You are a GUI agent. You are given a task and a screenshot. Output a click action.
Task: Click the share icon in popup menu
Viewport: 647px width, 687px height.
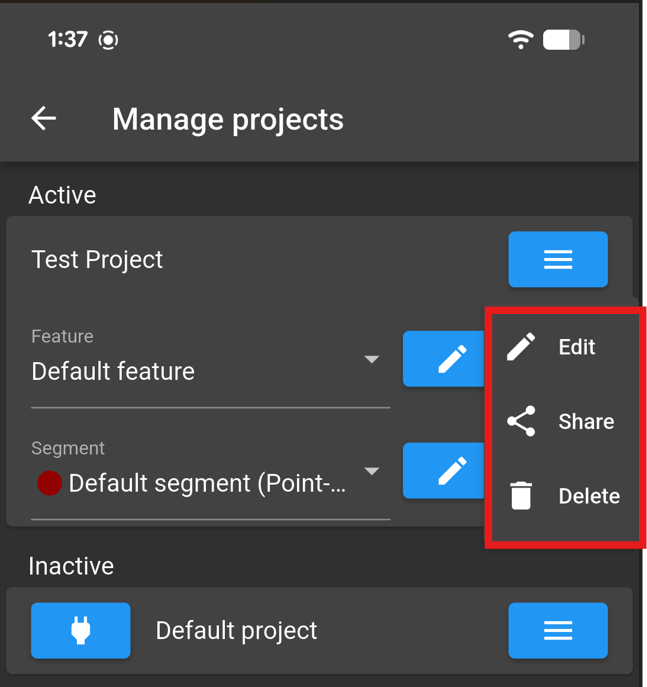(x=521, y=421)
